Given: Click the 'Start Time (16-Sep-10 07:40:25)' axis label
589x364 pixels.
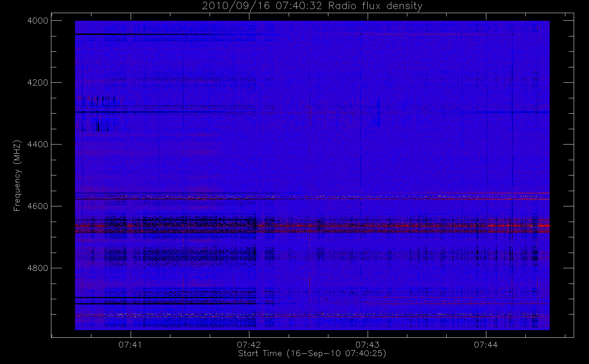Looking at the screenshot, I should [312, 353].
